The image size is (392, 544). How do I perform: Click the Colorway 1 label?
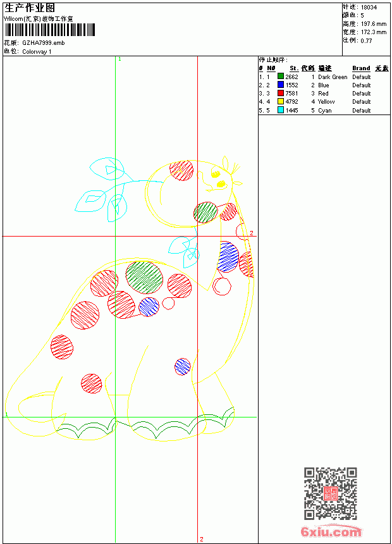pos(37,52)
